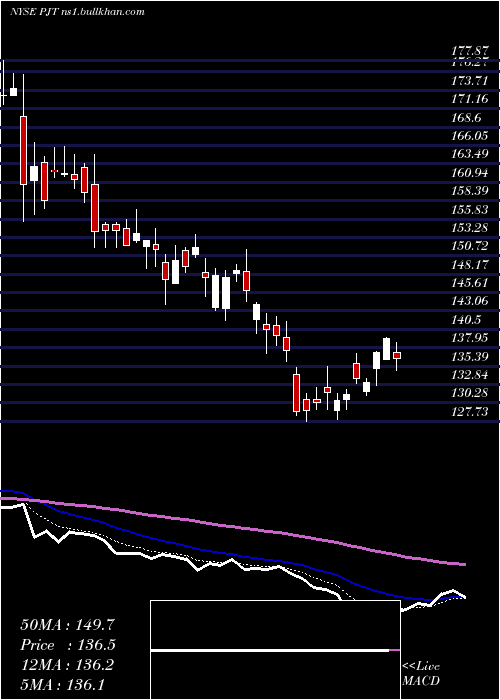Screen dimensions: 500x700
Task: Click the 12MA : 136.2 readout
Action: point(67,665)
